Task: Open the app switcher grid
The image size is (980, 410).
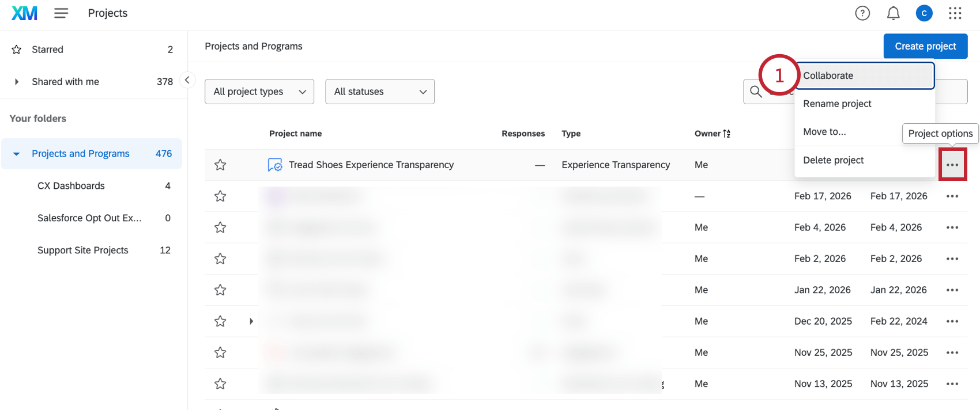Action: (x=955, y=13)
